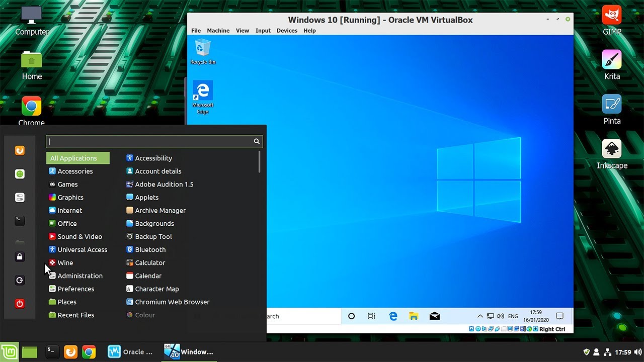Toggle the search field magnifier in the menu

256,141
